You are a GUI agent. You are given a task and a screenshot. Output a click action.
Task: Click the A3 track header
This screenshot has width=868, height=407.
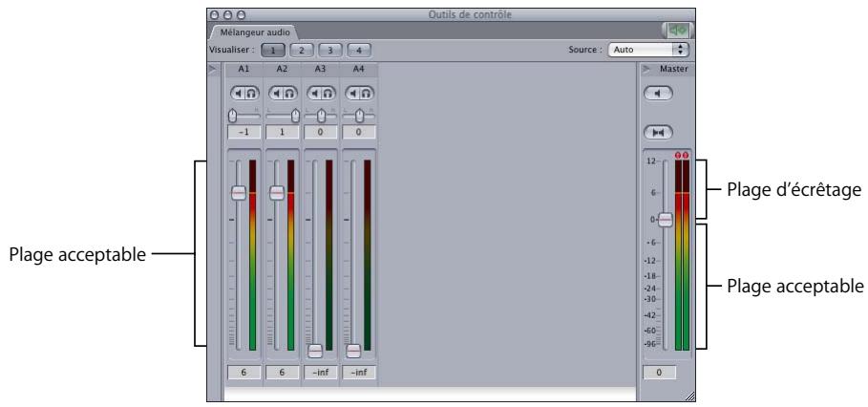(321, 69)
